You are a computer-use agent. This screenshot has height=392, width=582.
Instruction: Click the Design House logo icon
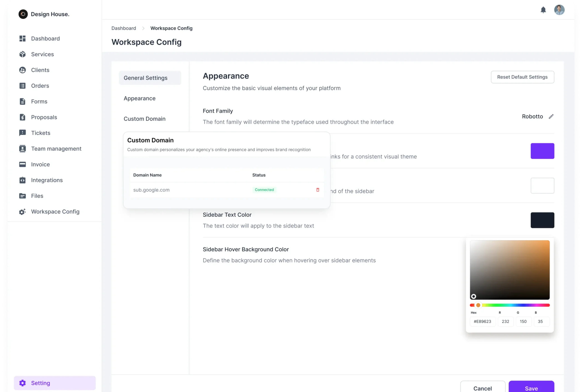(x=23, y=14)
